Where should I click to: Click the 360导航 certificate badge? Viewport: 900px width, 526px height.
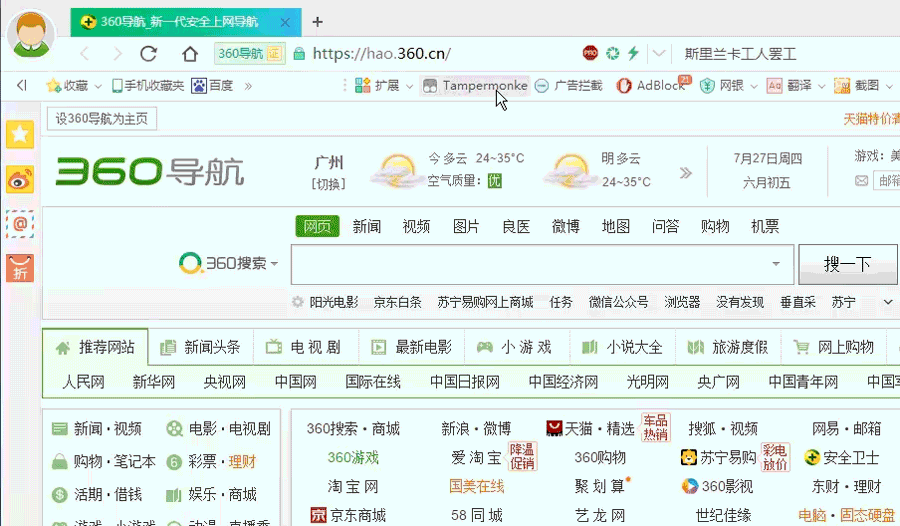click(249, 54)
